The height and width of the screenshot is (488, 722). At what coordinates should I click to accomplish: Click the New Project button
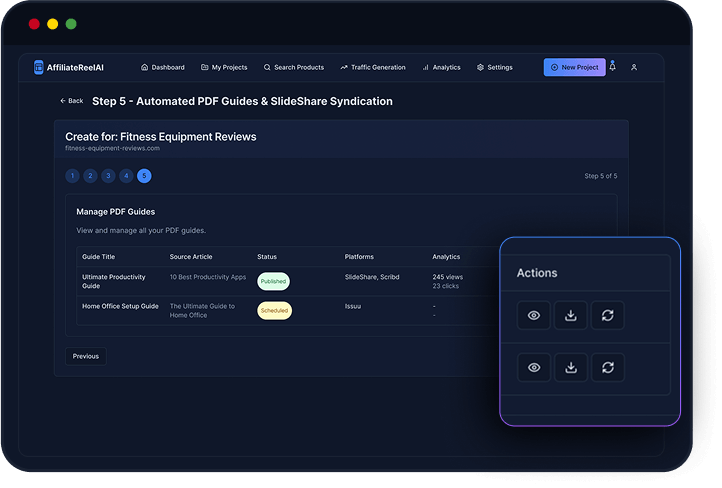574,67
